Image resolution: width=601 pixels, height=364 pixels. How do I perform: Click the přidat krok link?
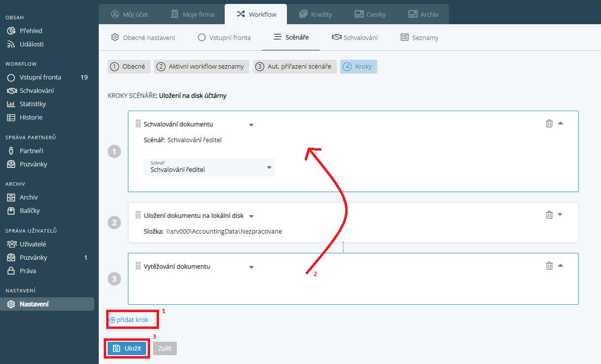[129, 320]
